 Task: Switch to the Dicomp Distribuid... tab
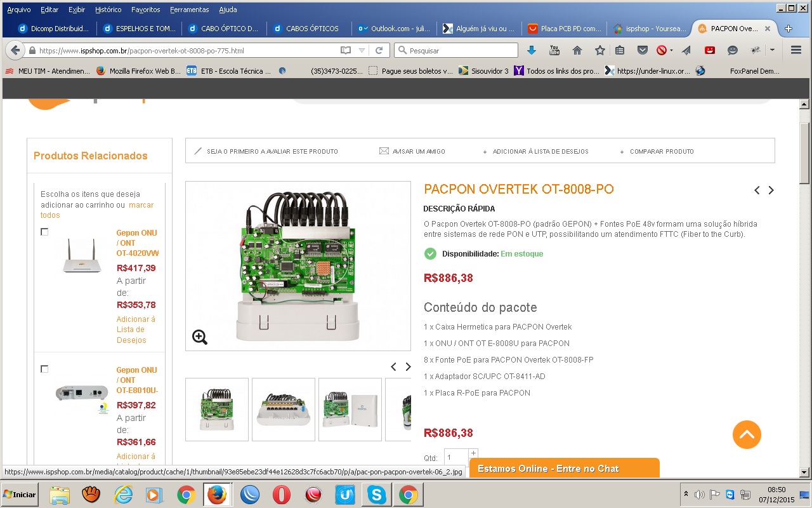tap(55, 29)
